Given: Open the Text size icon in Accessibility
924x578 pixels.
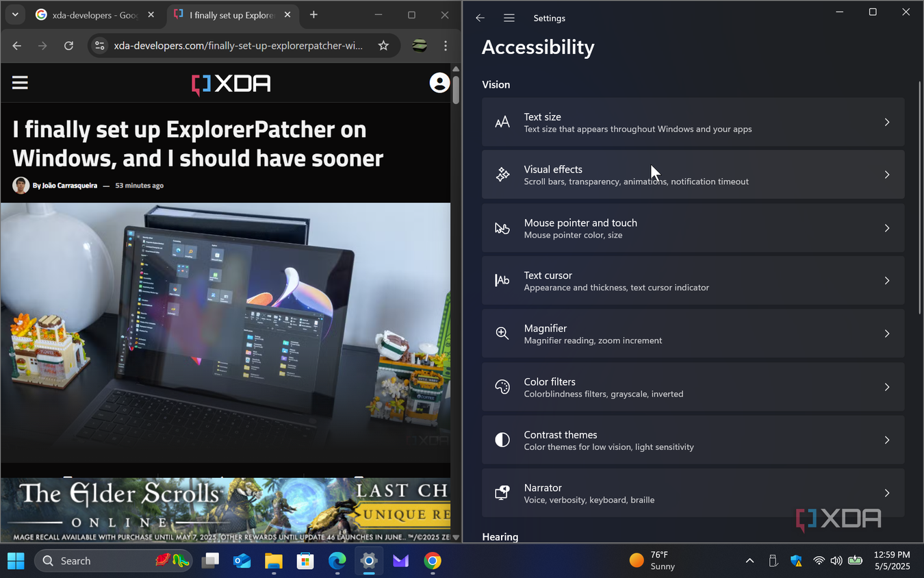Looking at the screenshot, I should pyautogui.click(x=502, y=123).
